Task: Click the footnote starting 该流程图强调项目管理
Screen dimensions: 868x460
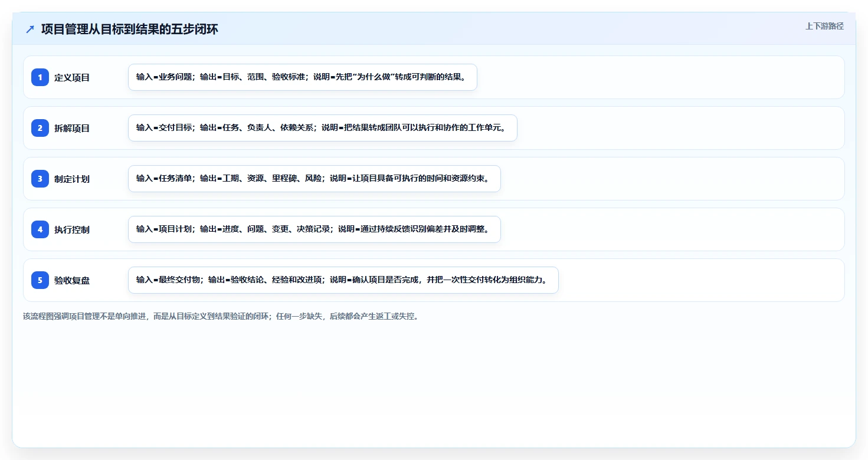Action: click(221, 316)
